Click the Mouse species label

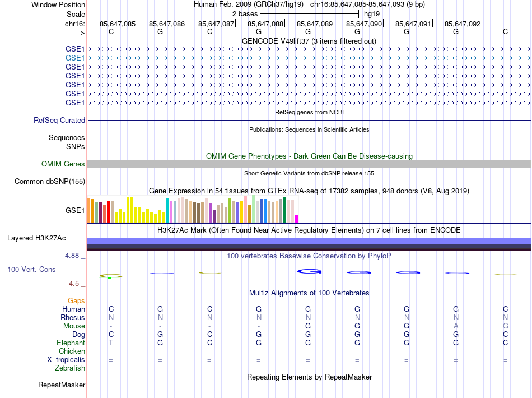coord(74,326)
